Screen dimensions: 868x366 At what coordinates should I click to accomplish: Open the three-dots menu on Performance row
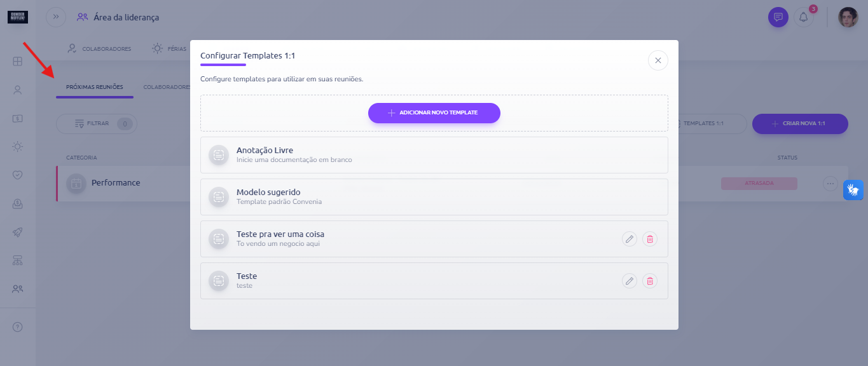click(830, 183)
